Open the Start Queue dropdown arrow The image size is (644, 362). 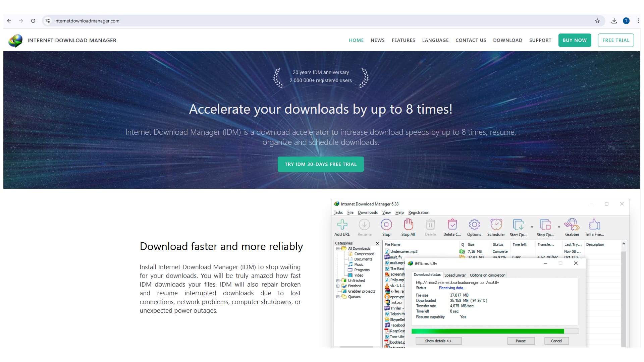532,227
